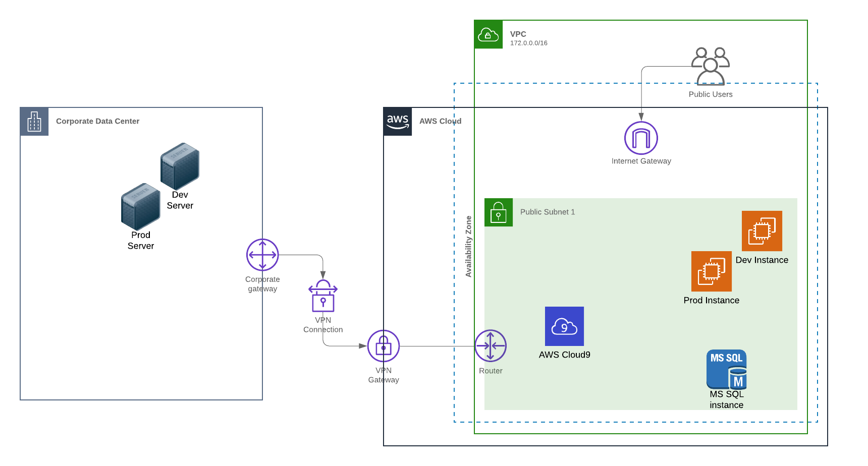This screenshot has width=868, height=466.
Task: Select the MS SQL instance icon
Action: (x=727, y=370)
